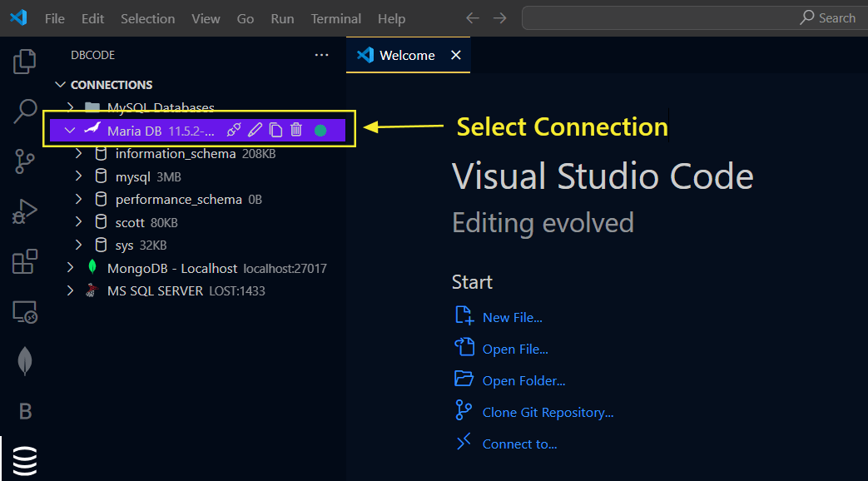This screenshot has height=481, width=868.
Task: Expand the mysql database node
Action: [x=78, y=176]
